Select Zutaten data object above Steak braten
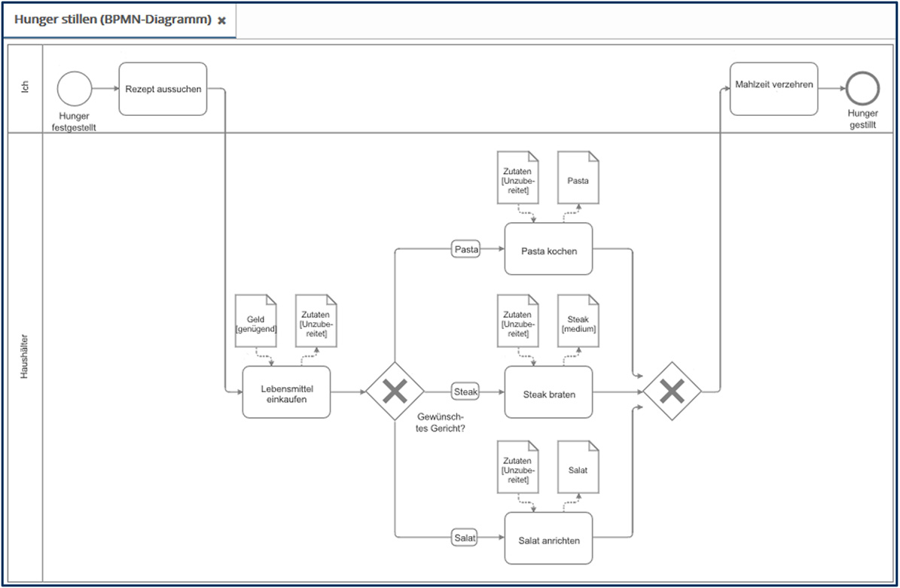This screenshot has width=900, height=588. point(517,321)
